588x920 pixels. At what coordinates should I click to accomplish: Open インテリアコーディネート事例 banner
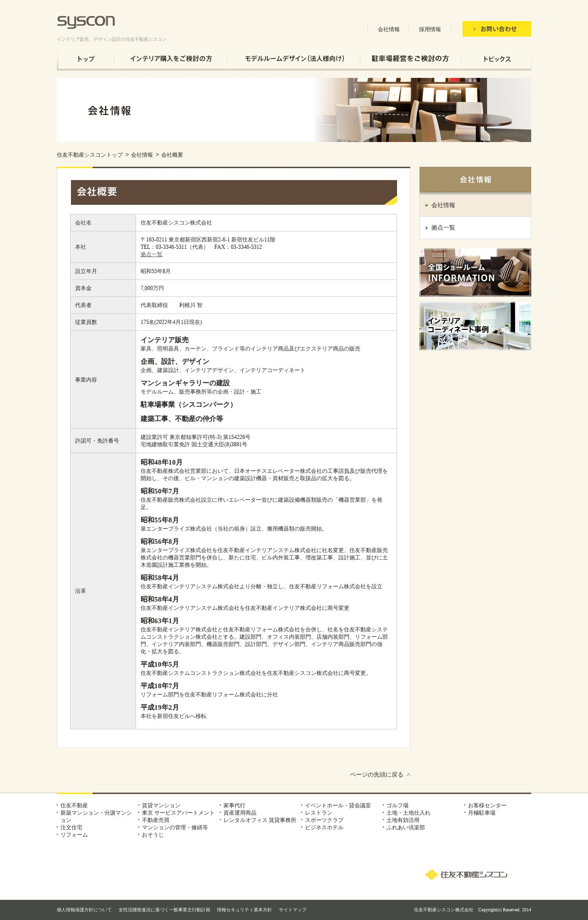[475, 326]
